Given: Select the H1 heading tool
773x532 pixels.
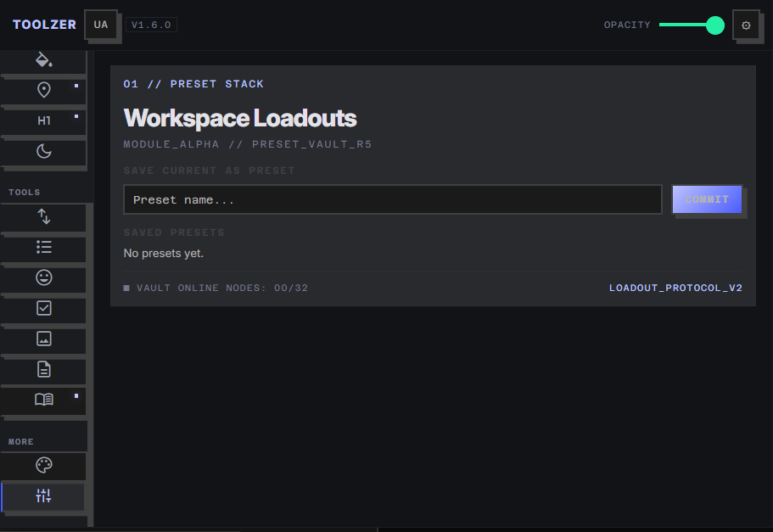Looking at the screenshot, I should pos(43,120).
